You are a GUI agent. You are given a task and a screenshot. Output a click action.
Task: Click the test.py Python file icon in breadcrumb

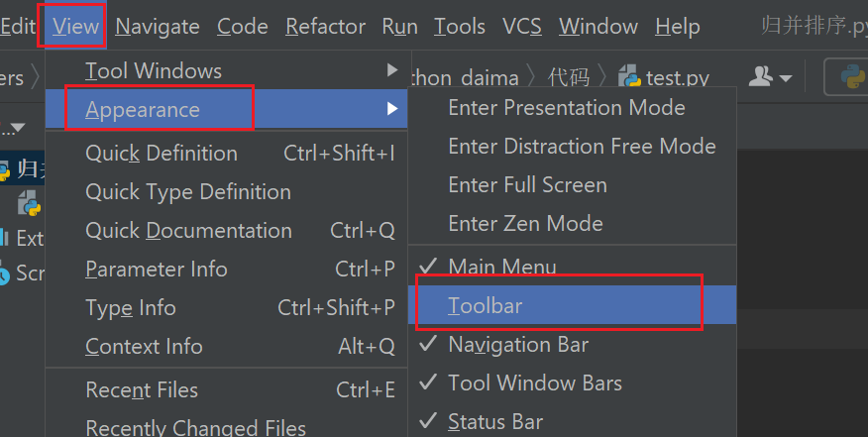629,76
